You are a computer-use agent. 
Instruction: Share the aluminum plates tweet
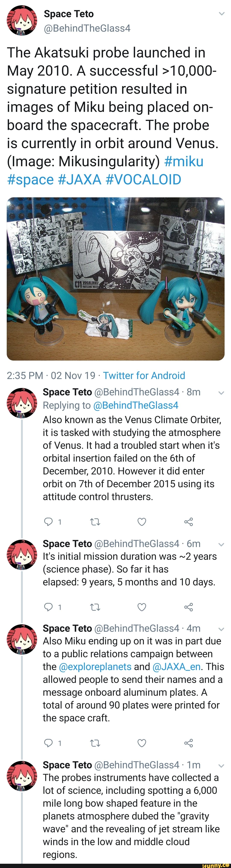tap(188, 743)
